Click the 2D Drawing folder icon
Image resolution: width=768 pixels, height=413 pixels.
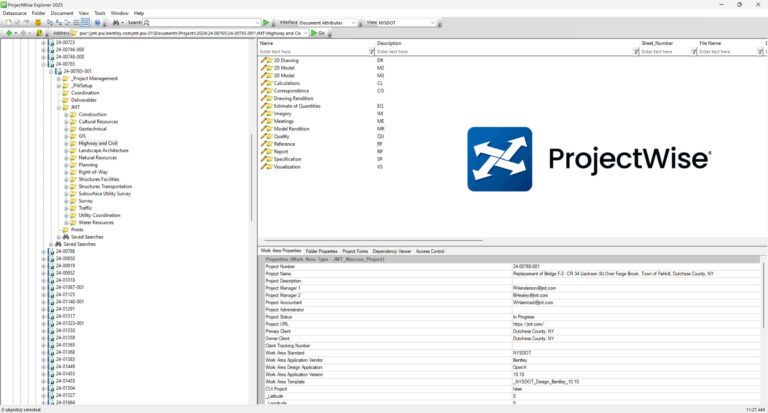click(266, 60)
